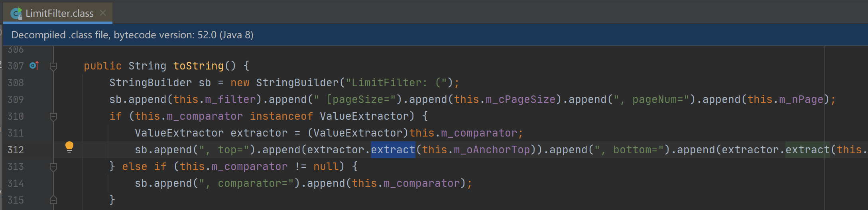This screenshot has width=868, height=210.
Task: Close the LimitFilter.class tab
Action: tap(103, 13)
